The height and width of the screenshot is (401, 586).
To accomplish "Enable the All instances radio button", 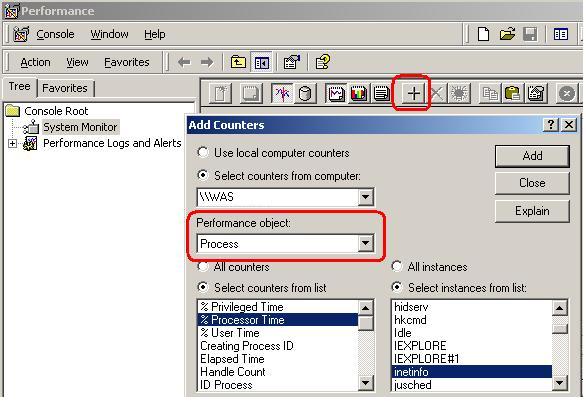I will click(x=429, y=267).
